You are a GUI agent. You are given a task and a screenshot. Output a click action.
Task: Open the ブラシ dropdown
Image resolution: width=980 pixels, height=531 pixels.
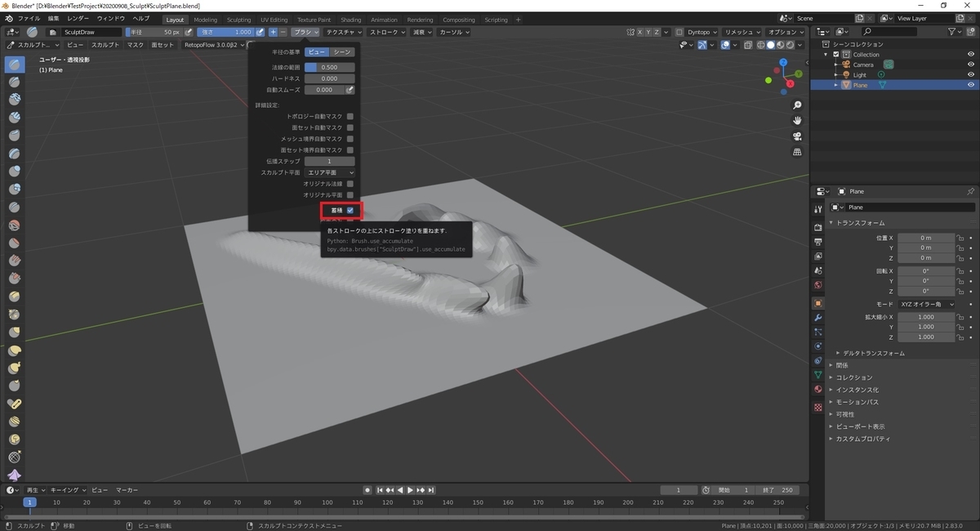click(x=306, y=32)
